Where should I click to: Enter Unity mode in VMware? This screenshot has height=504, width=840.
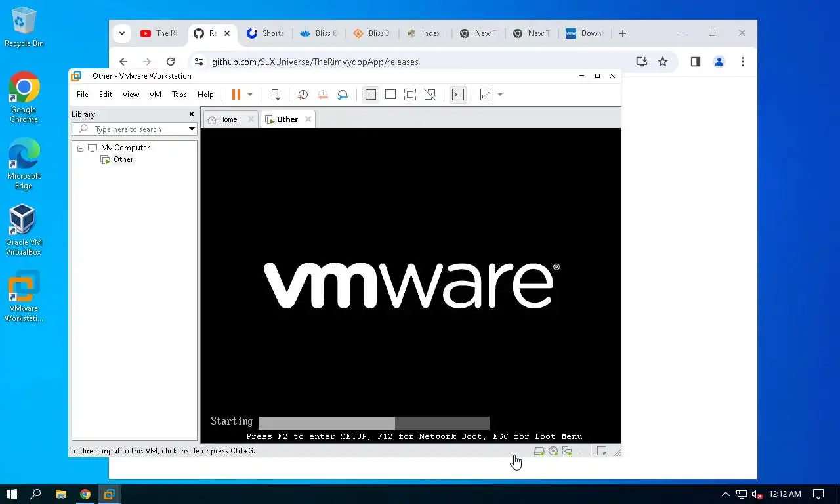click(x=430, y=94)
